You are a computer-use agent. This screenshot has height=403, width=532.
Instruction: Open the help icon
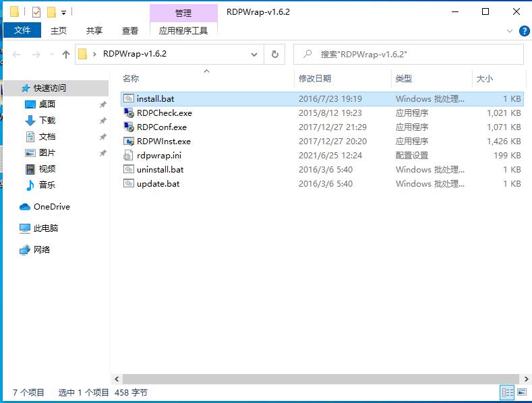[x=524, y=31]
